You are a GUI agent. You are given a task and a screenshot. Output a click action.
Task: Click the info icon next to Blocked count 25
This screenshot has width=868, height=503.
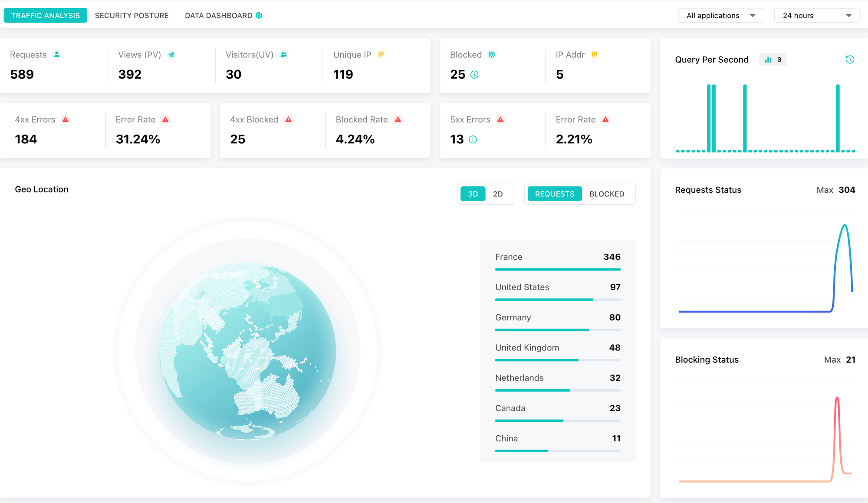(x=474, y=75)
